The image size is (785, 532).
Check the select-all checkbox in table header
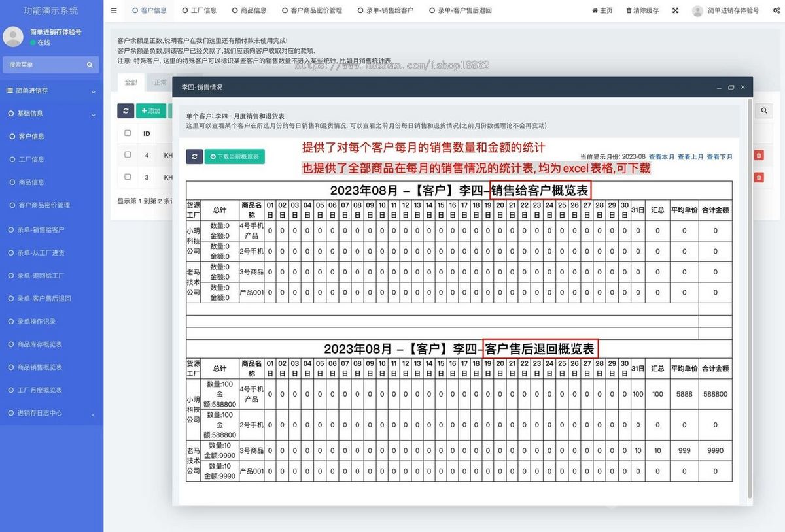127,132
